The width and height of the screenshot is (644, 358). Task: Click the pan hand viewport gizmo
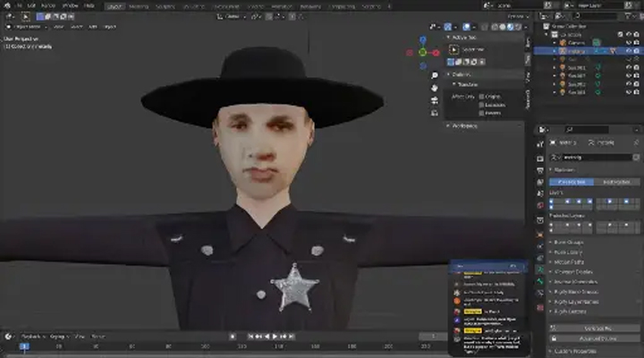[x=435, y=88]
